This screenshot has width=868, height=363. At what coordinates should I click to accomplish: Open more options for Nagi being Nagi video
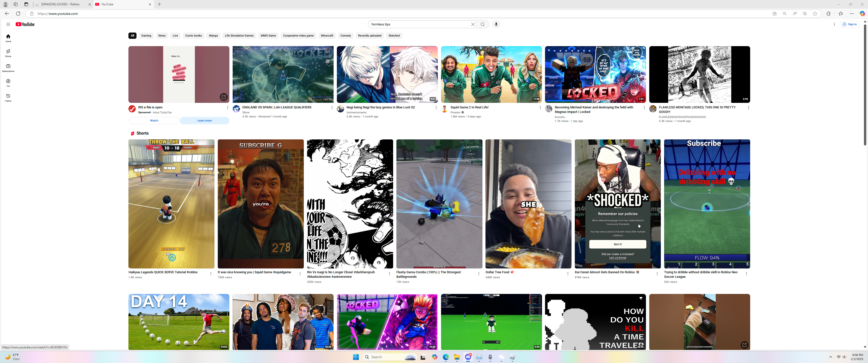pos(436,107)
